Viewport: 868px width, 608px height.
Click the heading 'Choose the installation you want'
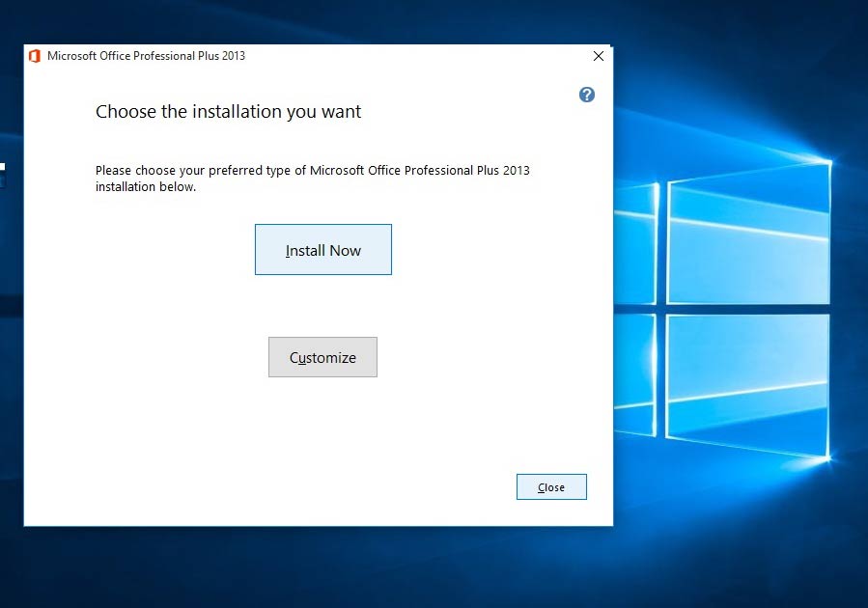click(228, 112)
